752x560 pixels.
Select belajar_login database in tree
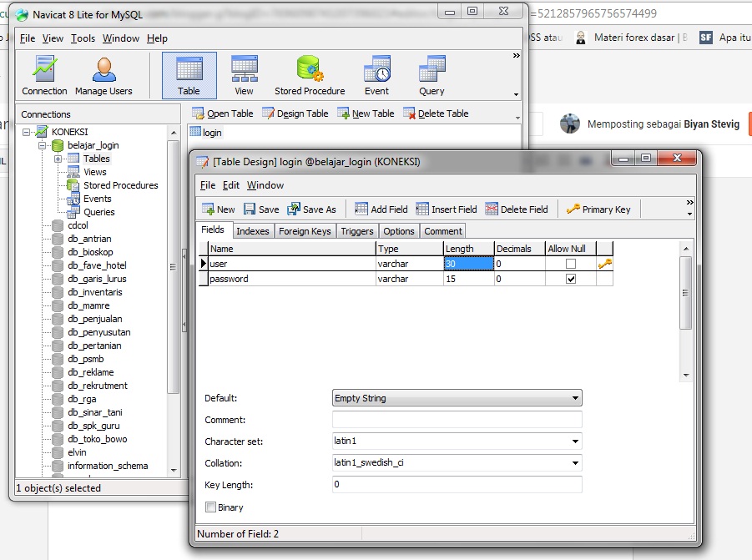pos(93,144)
